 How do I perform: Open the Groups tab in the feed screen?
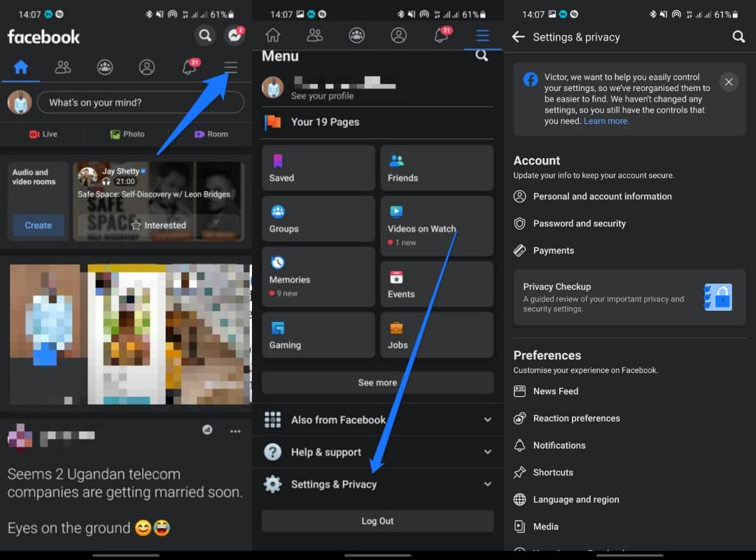point(105,67)
